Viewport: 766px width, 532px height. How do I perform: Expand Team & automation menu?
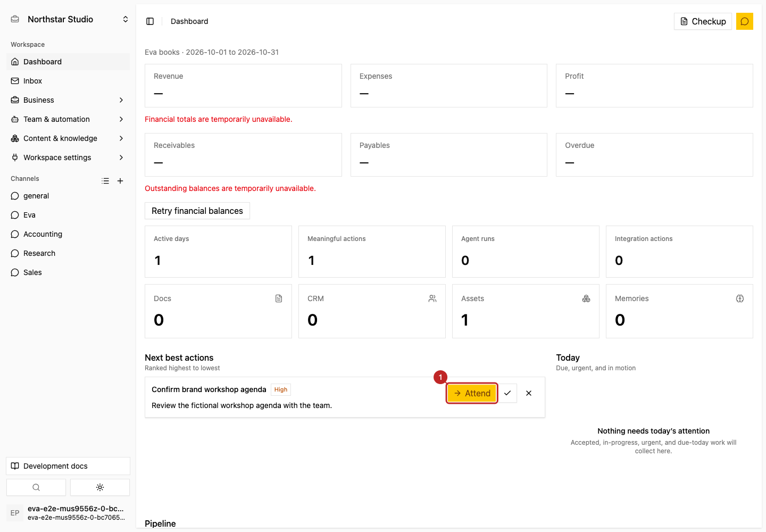pos(68,119)
